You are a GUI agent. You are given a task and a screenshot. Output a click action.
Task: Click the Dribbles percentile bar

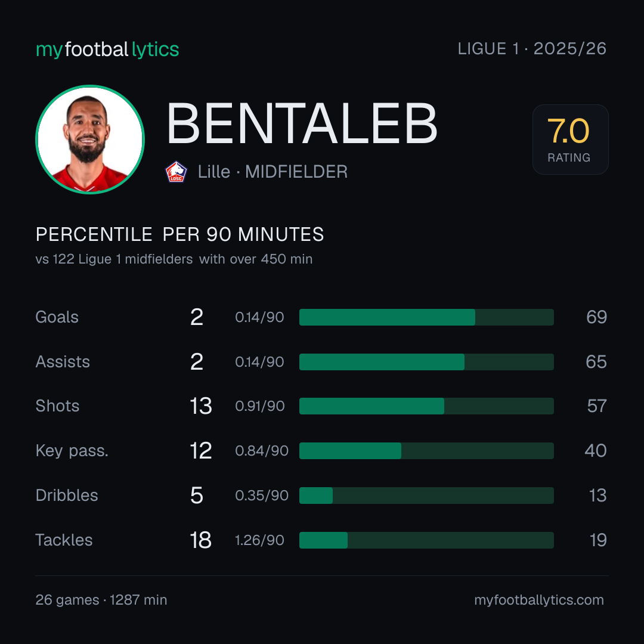426,496
